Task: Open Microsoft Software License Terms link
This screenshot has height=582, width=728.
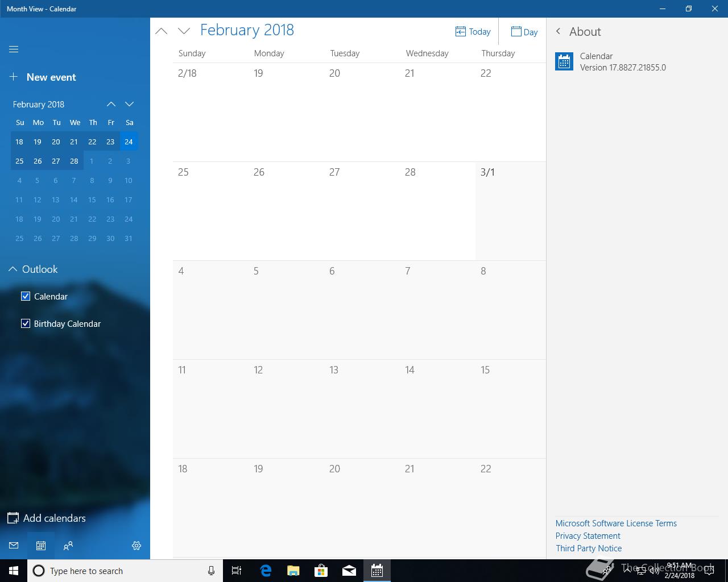Action: [616, 523]
